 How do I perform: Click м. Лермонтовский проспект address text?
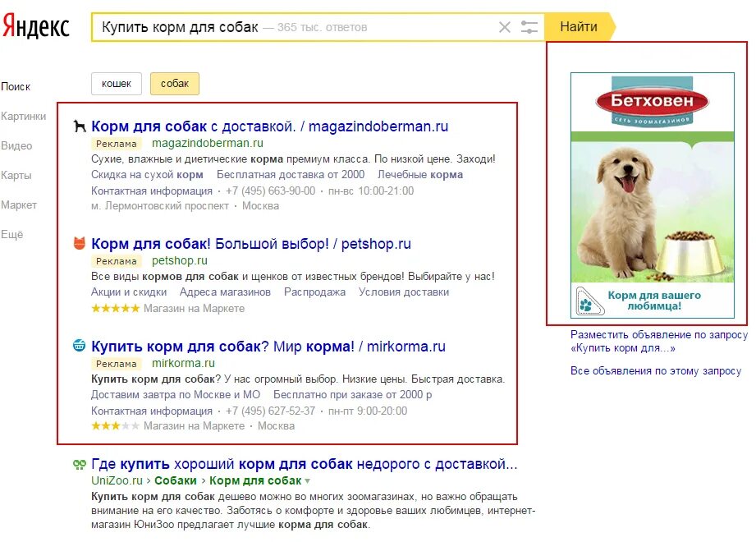160,206
